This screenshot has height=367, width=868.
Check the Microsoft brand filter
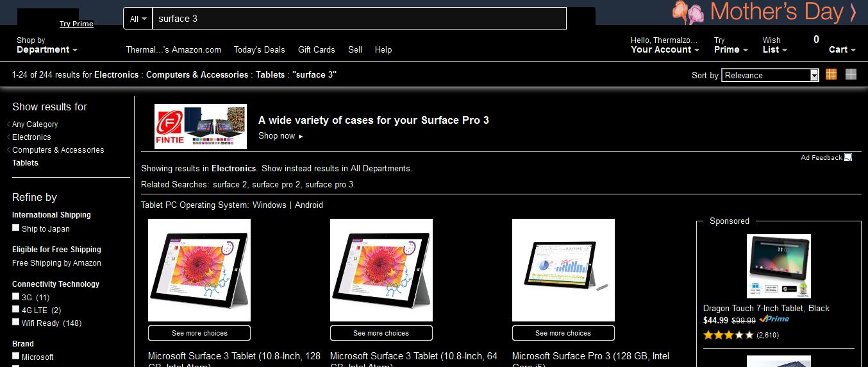(16, 356)
